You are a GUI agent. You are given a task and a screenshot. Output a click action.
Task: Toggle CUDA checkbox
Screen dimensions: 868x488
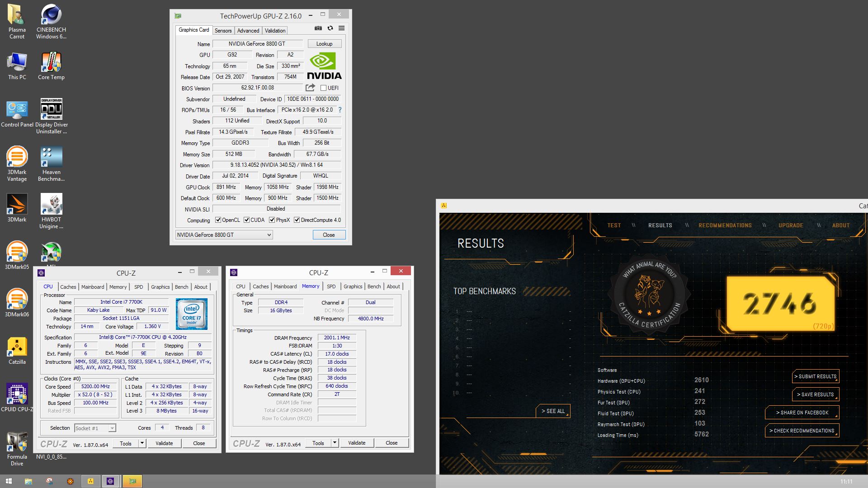[x=246, y=220]
